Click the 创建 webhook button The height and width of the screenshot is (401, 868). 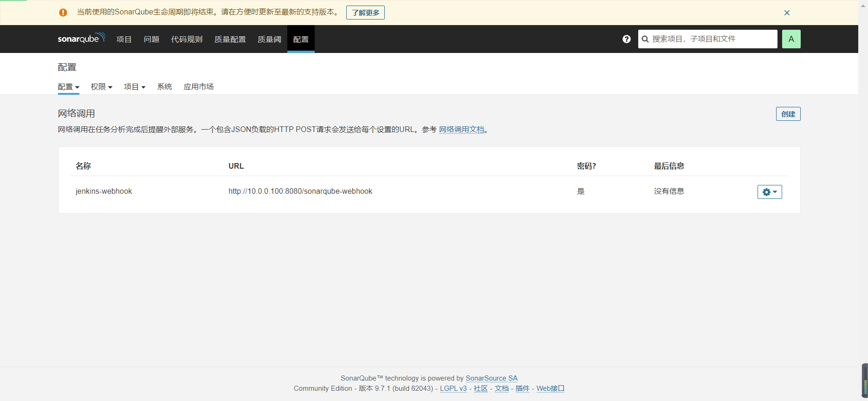click(788, 114)
